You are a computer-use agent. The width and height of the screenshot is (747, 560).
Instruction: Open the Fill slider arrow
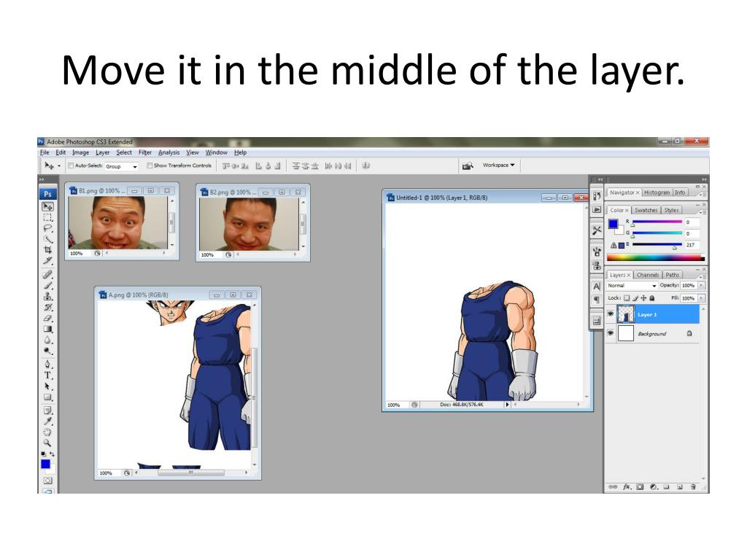coord(701,298)
